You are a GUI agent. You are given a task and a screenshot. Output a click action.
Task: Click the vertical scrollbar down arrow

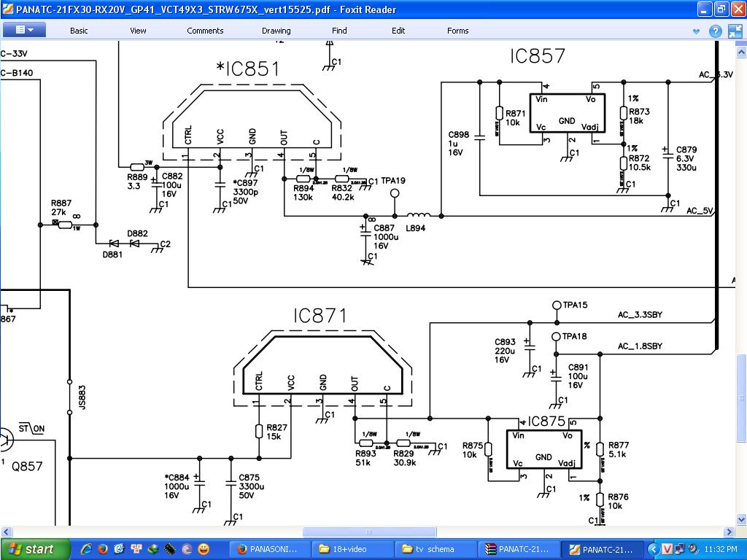(741, 518)
